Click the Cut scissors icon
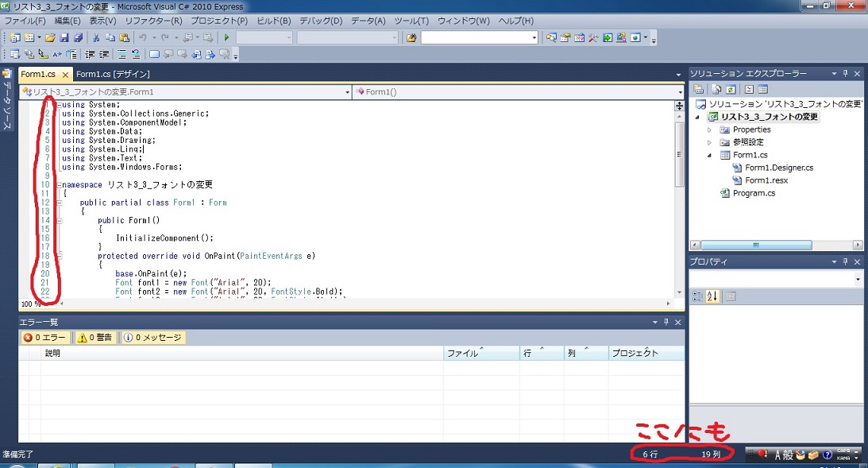868x468 pixels. (x=96, y=37)
